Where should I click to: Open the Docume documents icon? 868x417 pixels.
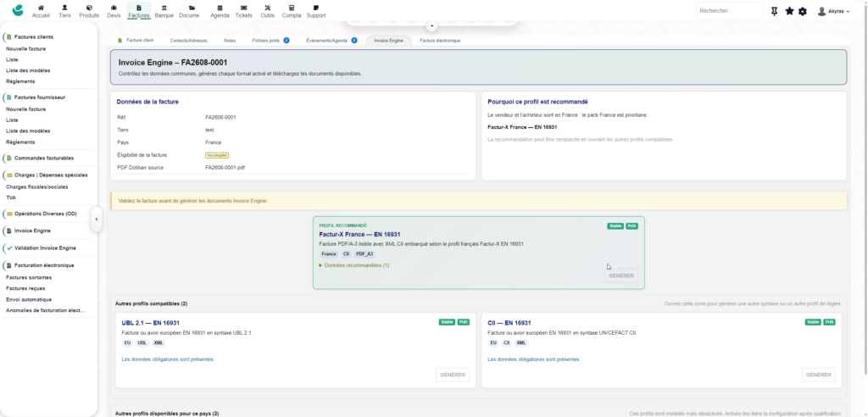[192, 8]
